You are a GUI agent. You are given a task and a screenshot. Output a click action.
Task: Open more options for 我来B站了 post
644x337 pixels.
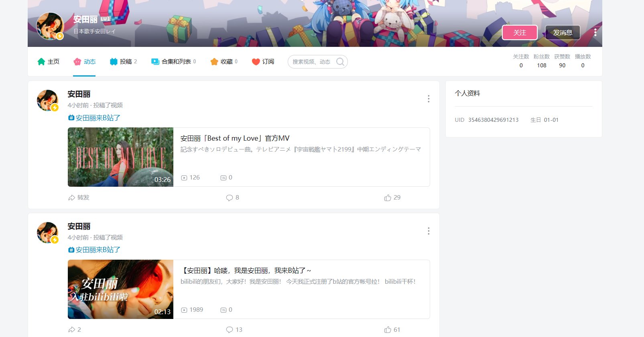pos(429,231)
